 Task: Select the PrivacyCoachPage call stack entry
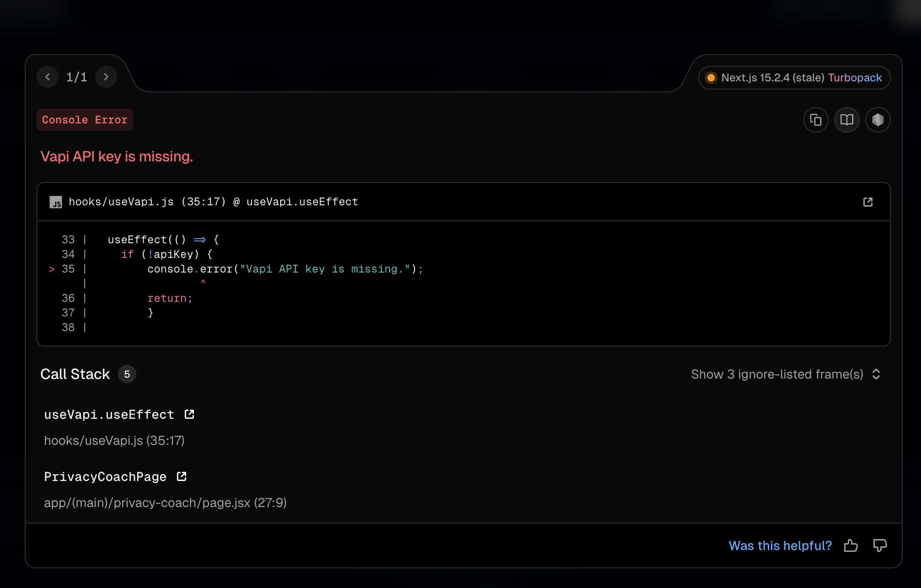(105, 477)
